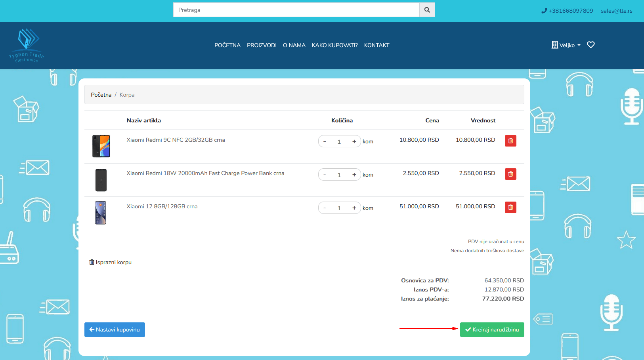This screenshot has width=644, height=360.
Task: Click Isprazni korpu to empty cart
Action: point(111,262)
